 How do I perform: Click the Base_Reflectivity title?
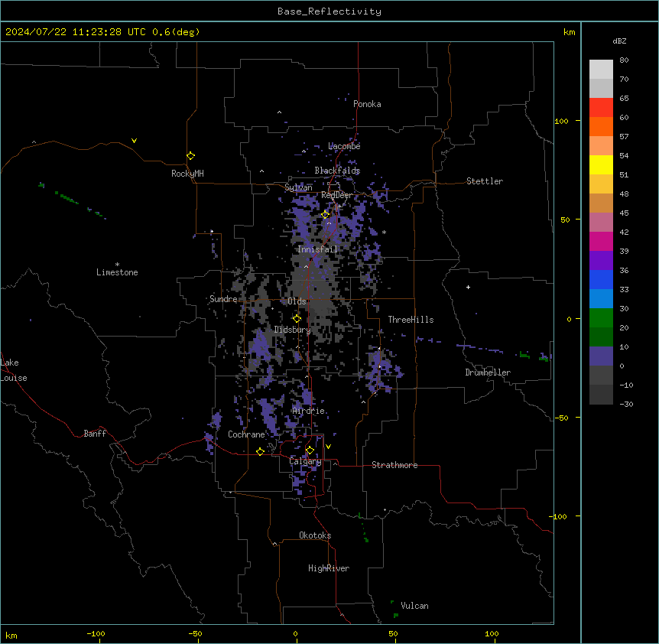[x=329, y=11]
